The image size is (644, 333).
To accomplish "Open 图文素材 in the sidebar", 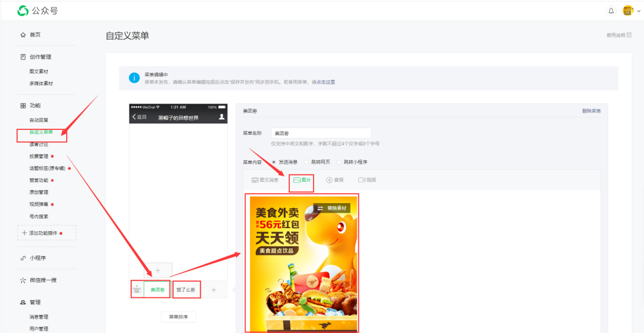I will click(x=39, y=71).
